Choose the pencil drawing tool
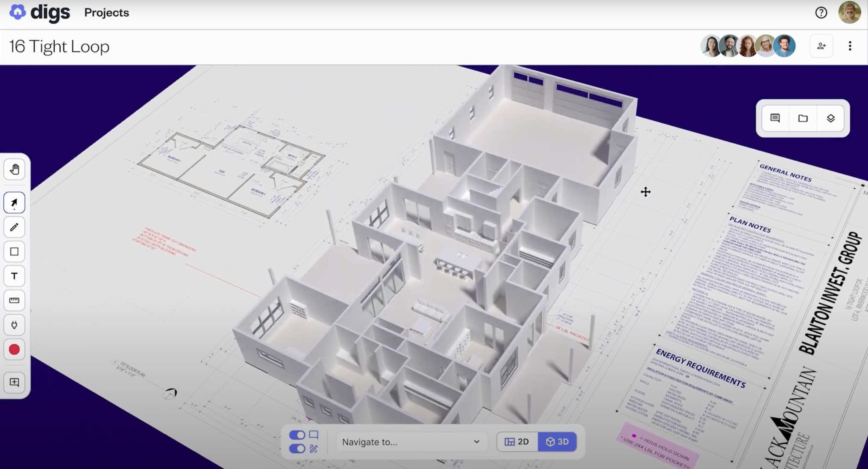Image resolution: width=868 pixels, height=469 pixels. (14, 227)
